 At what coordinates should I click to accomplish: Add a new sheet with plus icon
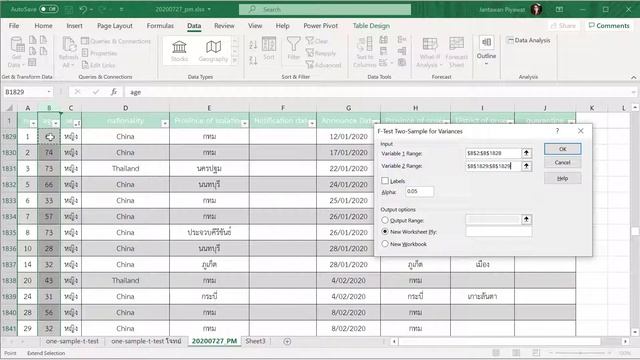coord(287,341)
